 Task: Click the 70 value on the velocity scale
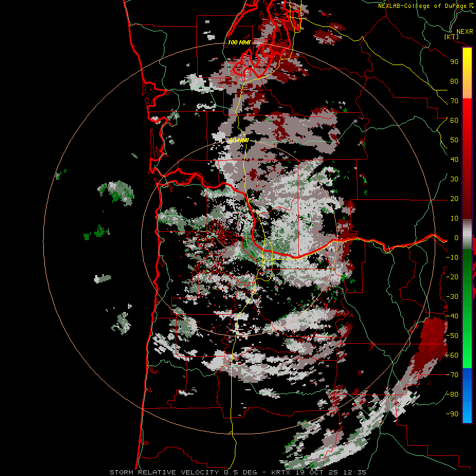click(454, 101)
